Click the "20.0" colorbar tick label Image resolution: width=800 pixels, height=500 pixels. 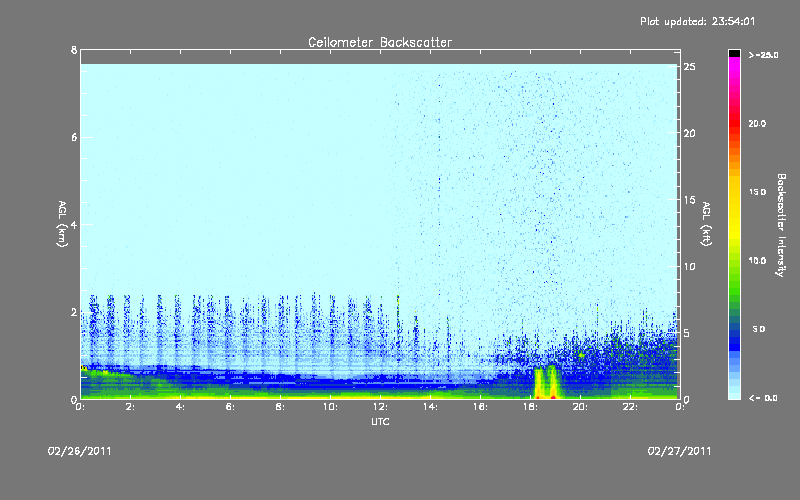[x=757, y=123]
